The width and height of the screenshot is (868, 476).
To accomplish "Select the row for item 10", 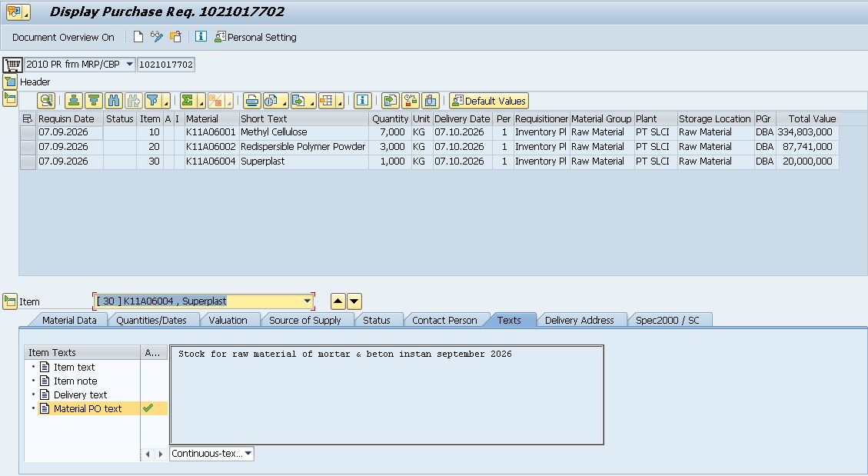I will (28, 133).
